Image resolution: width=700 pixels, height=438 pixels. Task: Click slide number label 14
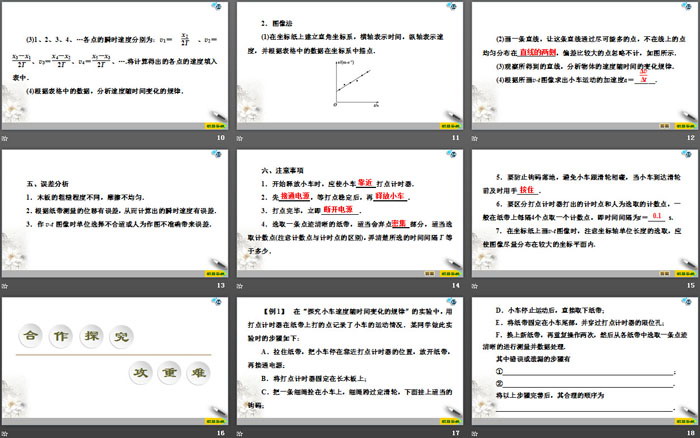tap(456, 285)
